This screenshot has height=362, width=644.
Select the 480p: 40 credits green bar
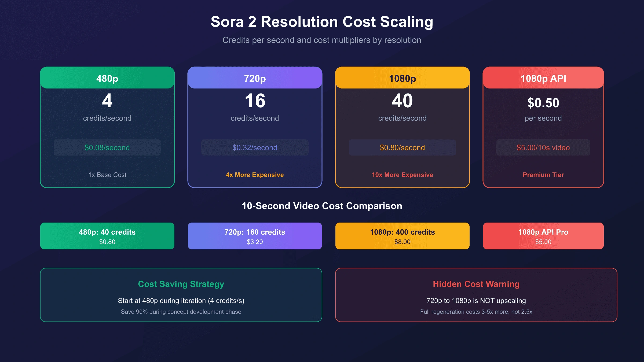pyautogui.click(x=107, y=236)
